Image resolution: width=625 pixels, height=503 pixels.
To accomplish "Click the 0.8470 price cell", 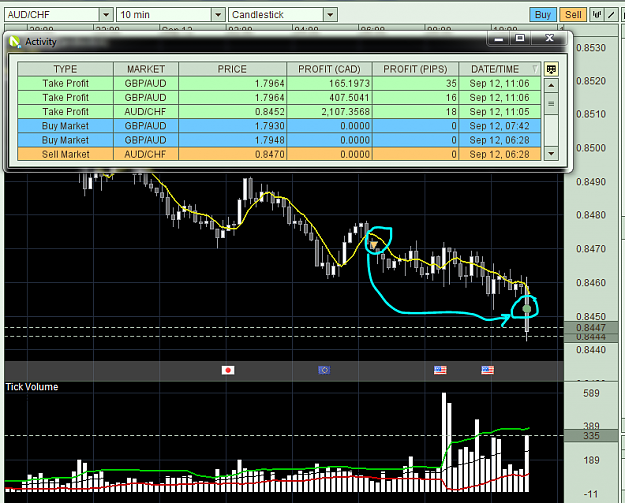I will (x=232, y=154).
